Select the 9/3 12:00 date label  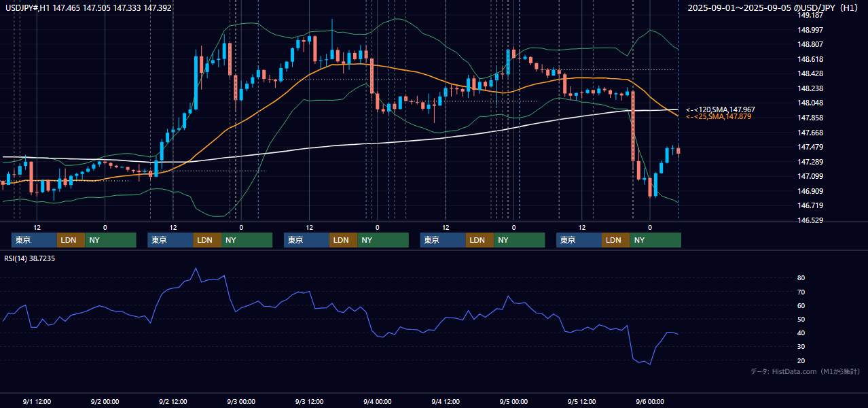pyautogui.click(x=309, y=401)
